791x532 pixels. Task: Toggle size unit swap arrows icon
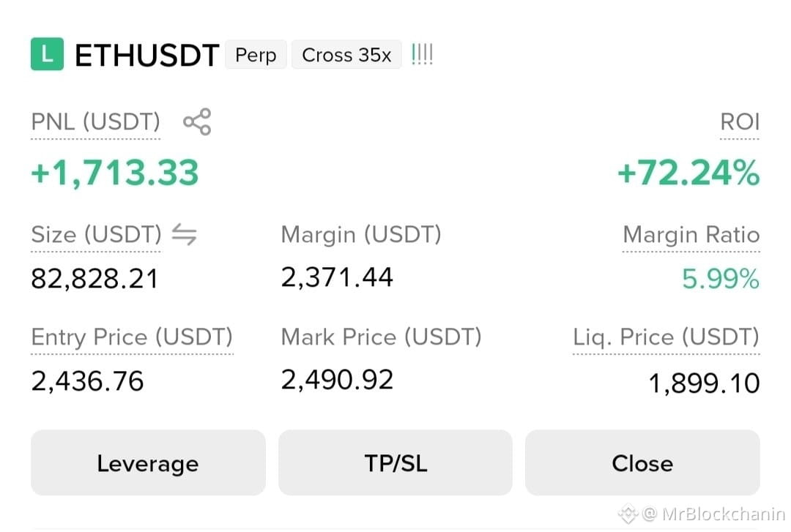(184, 234)
